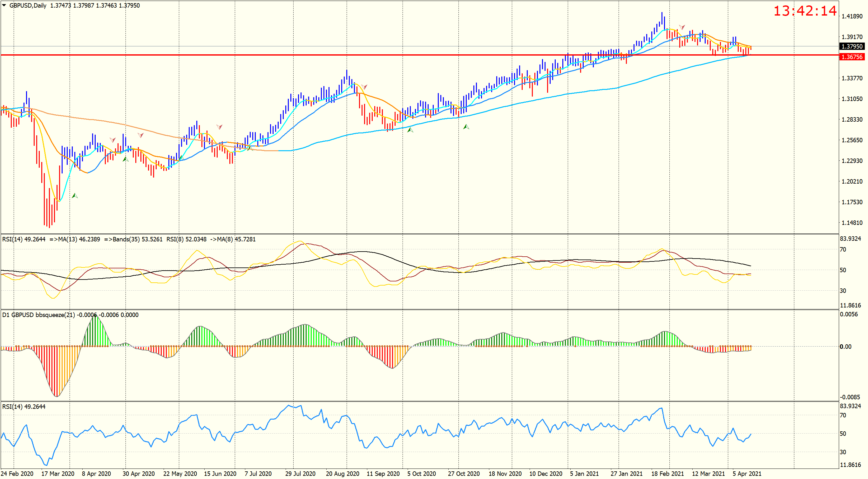Click red sell arrow near 18 Feb 2021 peak

pos(682,27)
